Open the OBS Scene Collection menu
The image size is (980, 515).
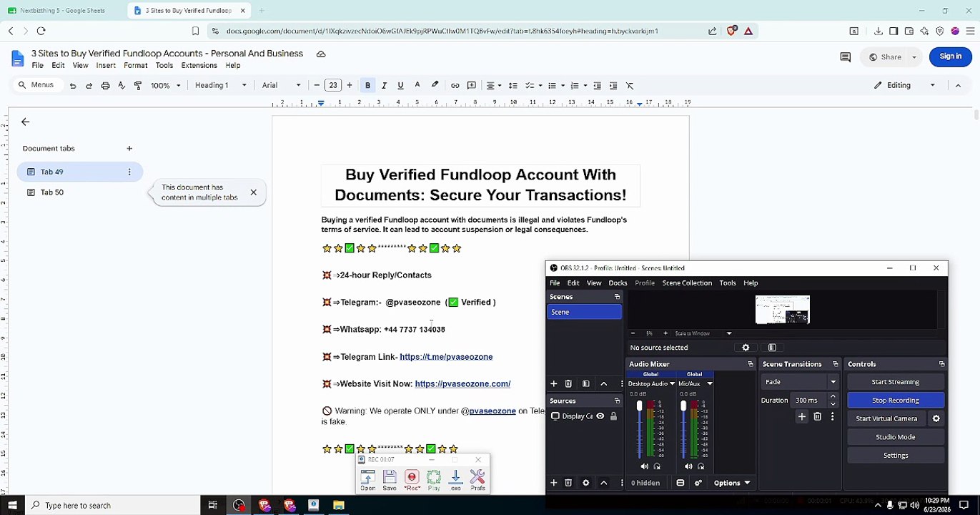click(x=687, y=283)
